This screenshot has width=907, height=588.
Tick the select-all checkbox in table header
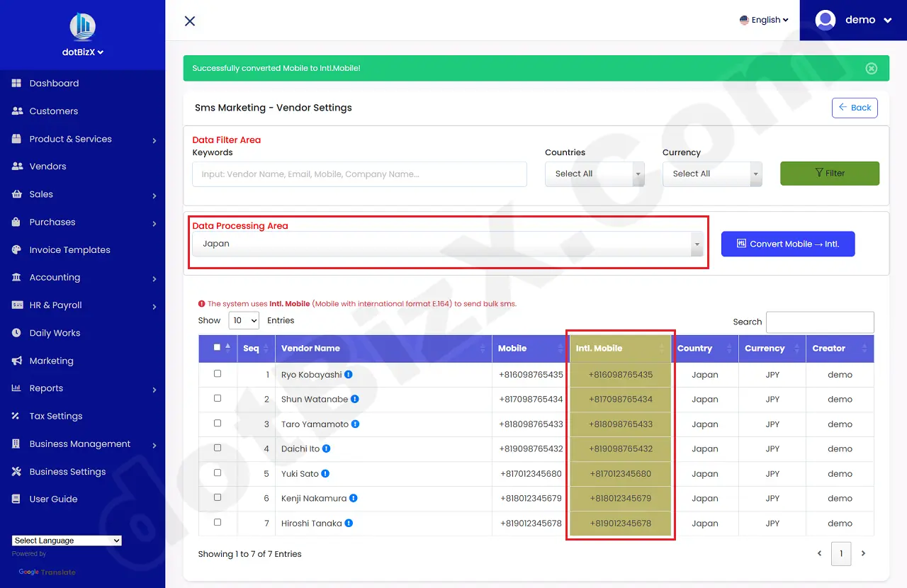218,347
